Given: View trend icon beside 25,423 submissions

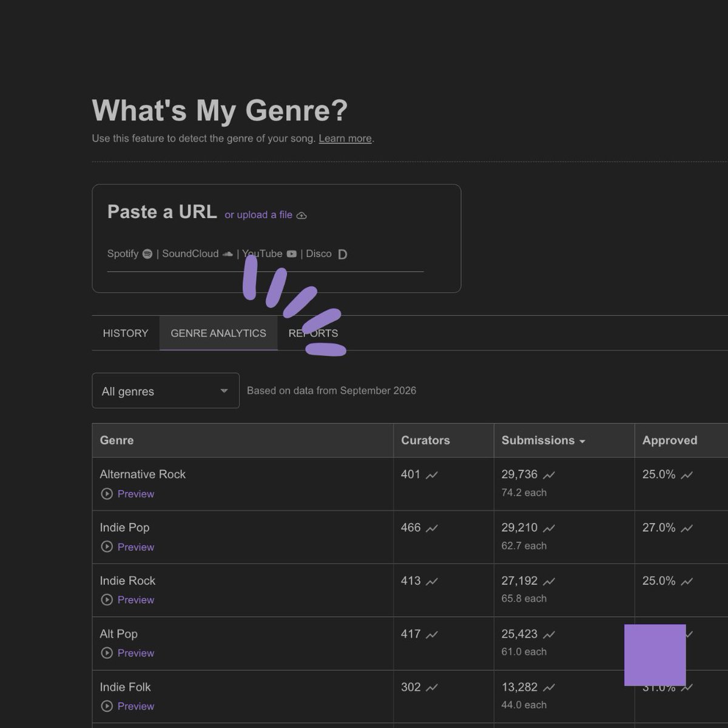Looking at the screenshot, I should click(549, 635).
